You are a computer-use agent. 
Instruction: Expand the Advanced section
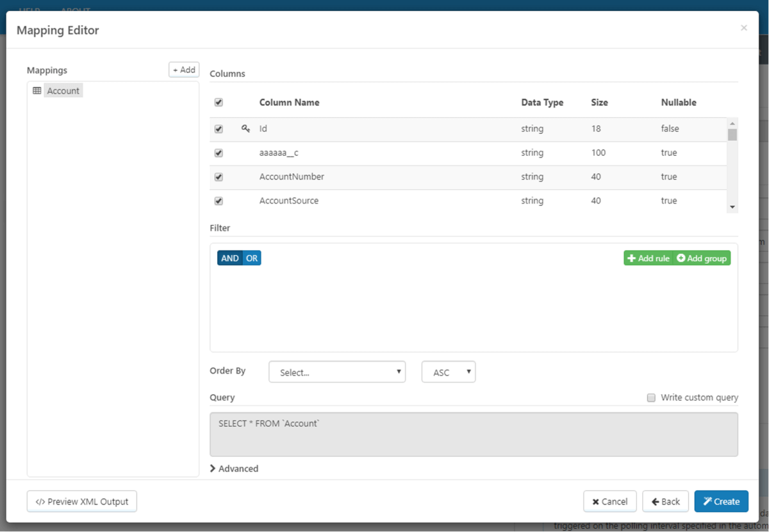click(234, 469)
